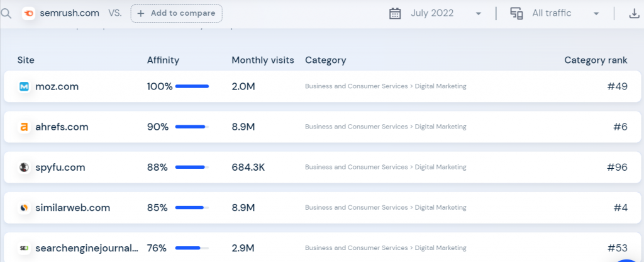This screenshot has width=644, height=262.
Task: Click the 88% affinity value
Action: pos(158,168)
